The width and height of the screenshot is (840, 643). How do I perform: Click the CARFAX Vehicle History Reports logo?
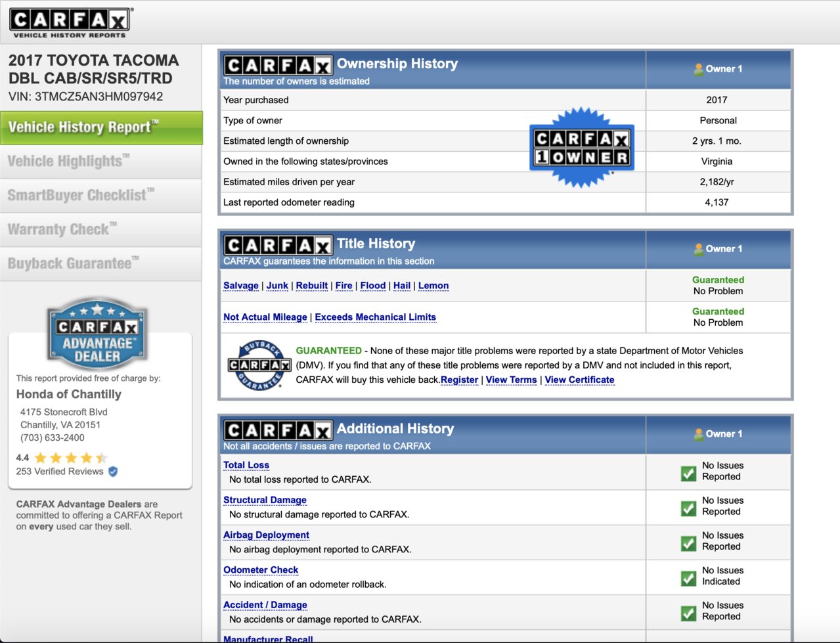pos(70,23)
